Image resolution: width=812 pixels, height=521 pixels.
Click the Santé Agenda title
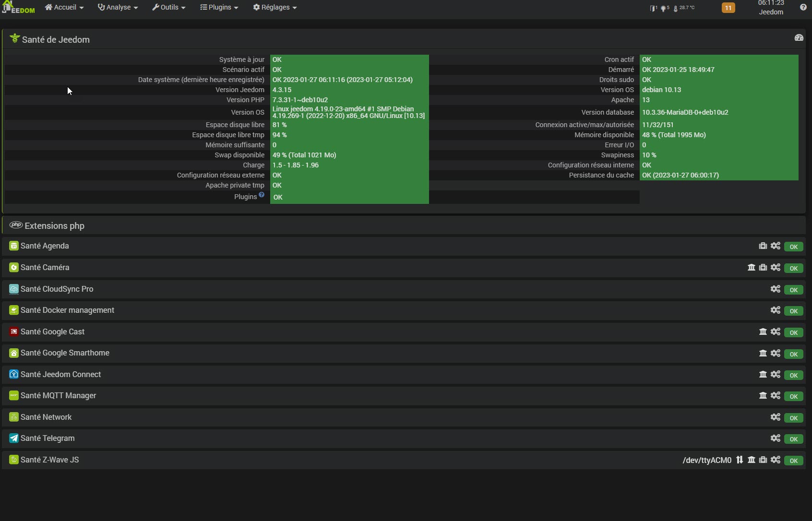coord(45,246)
